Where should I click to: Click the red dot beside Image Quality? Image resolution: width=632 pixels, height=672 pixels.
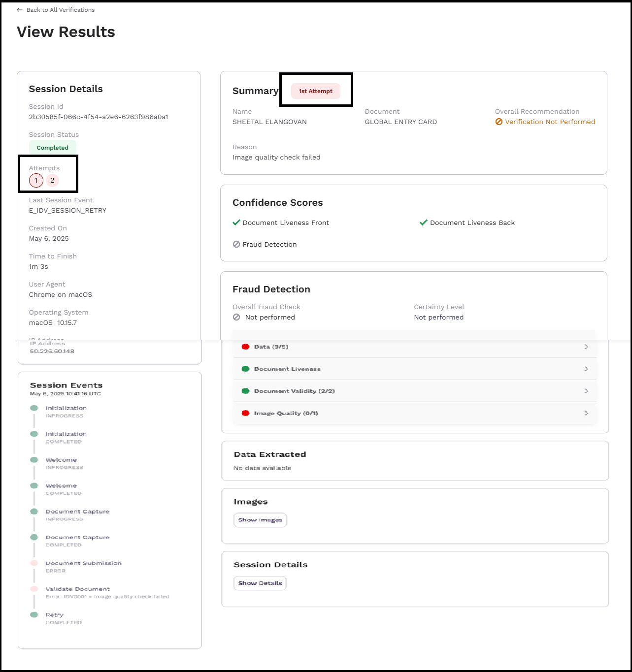coord(245,413)
